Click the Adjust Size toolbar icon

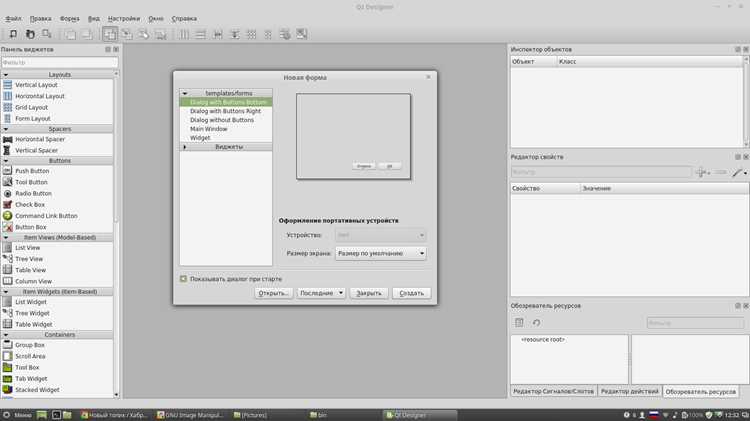coord(301,34)
